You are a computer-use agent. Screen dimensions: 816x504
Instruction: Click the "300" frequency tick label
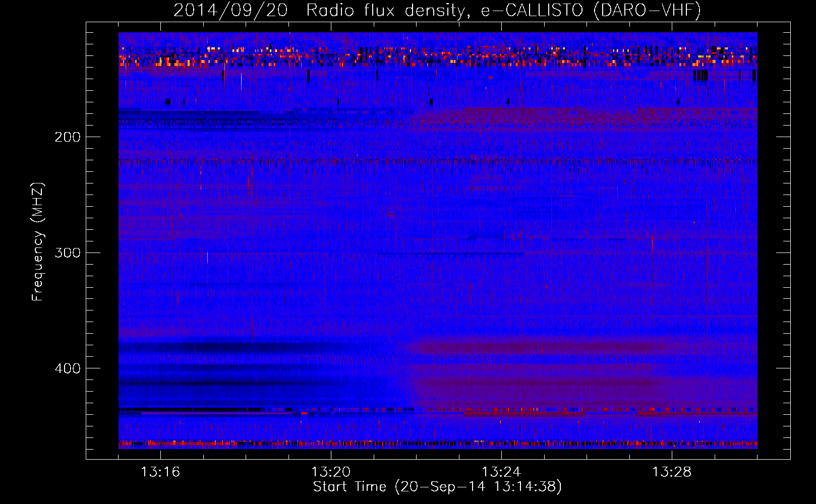(x=68, y=253)
